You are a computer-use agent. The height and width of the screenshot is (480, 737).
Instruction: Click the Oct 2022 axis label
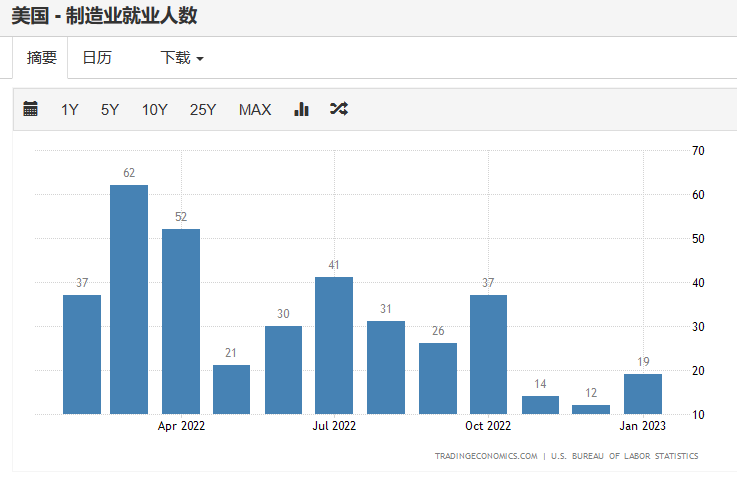point(488,426)
